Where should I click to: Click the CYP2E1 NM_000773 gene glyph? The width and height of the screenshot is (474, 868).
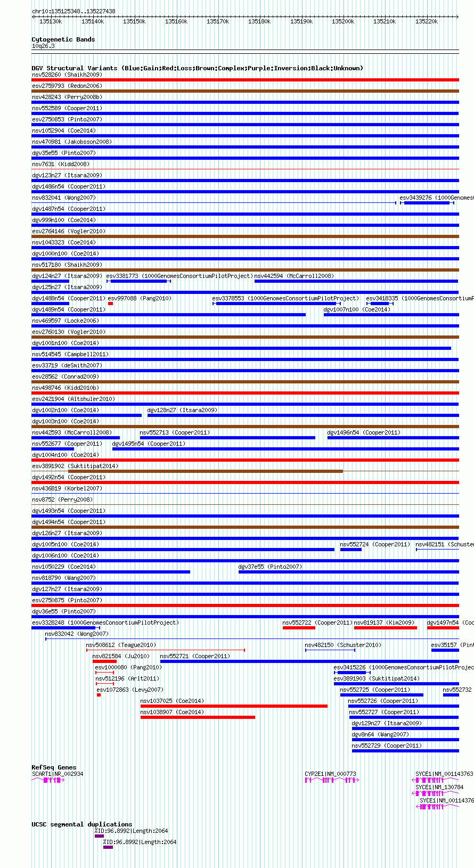[331, 780]
